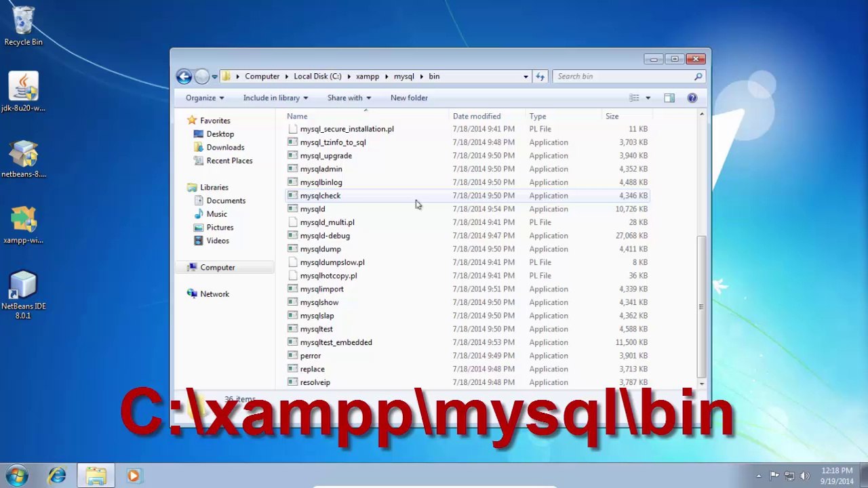
Task: Refresh the bin folder view
Action: [x=540, y=77]
